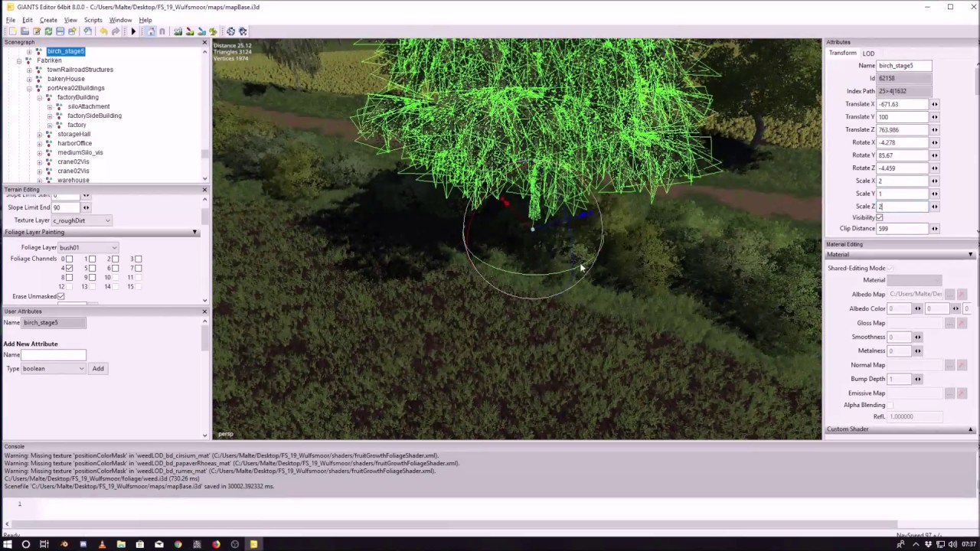Click the first gear-like toolbar icon
Image resolution: width=980 pixels, height=551 pixels.
(x=230, y=31)
